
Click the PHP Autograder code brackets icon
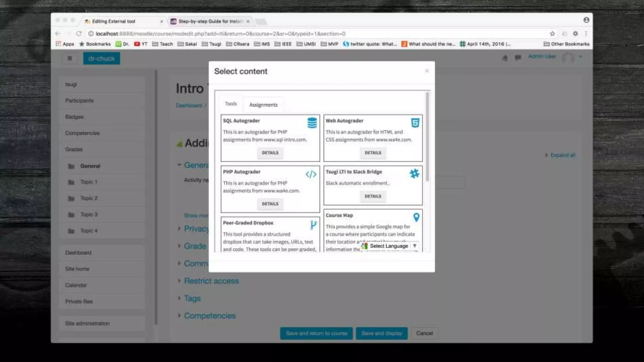point(311,174)
